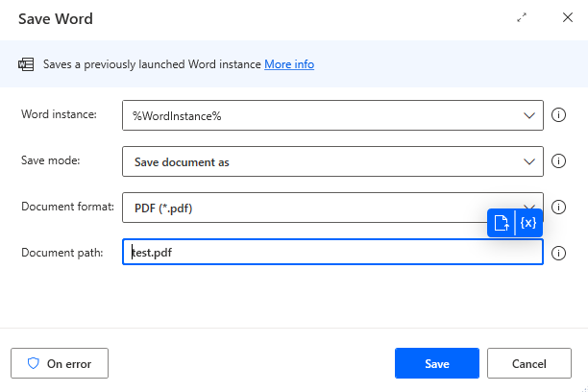
Task: Click the 'Save document as' combo box
Action: 317,161
